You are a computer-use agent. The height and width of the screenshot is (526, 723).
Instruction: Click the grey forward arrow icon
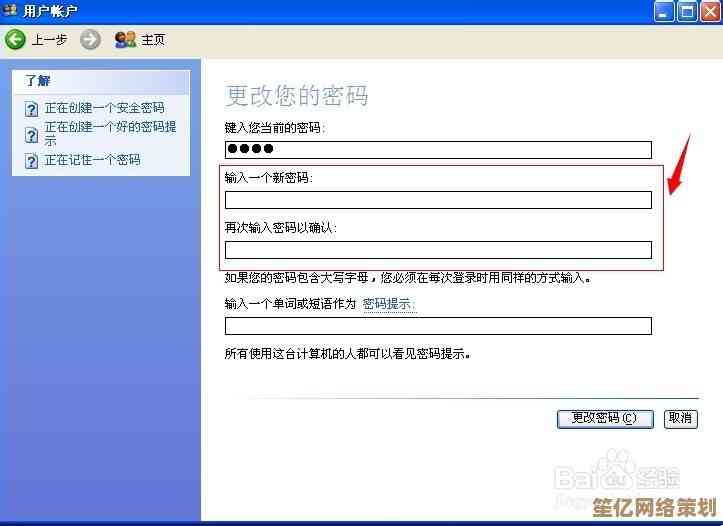click(91, 40)
